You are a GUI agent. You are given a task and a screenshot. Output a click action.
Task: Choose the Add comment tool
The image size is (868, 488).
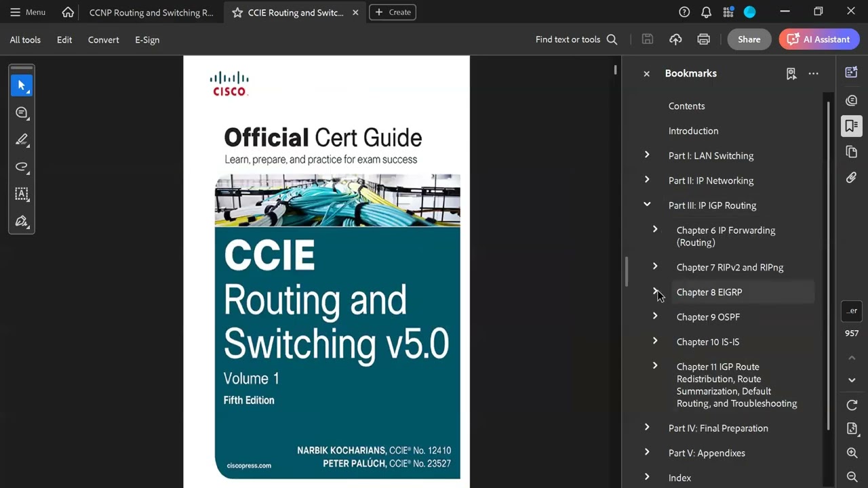pyautogui.click(x=22, y=113)
